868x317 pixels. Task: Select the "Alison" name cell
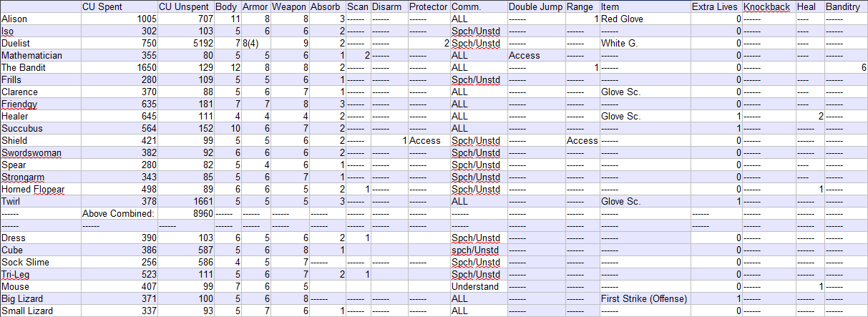tap(40, 19)
